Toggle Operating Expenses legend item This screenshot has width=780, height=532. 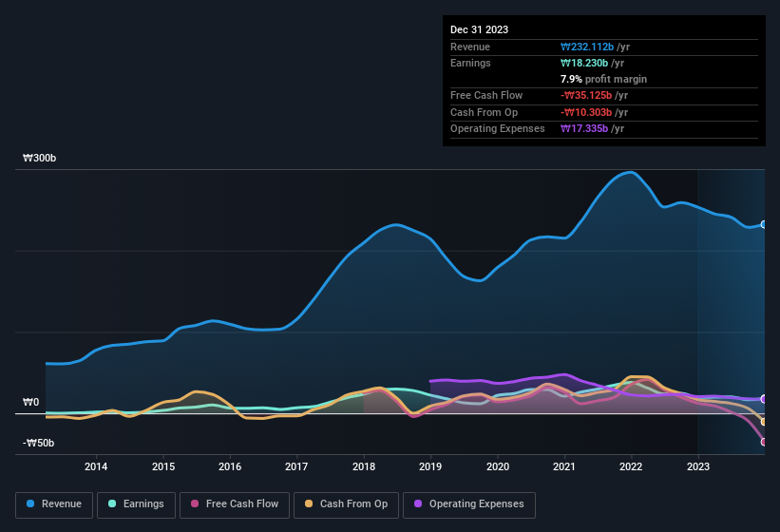pyautogui.click(x=468, y=503)
